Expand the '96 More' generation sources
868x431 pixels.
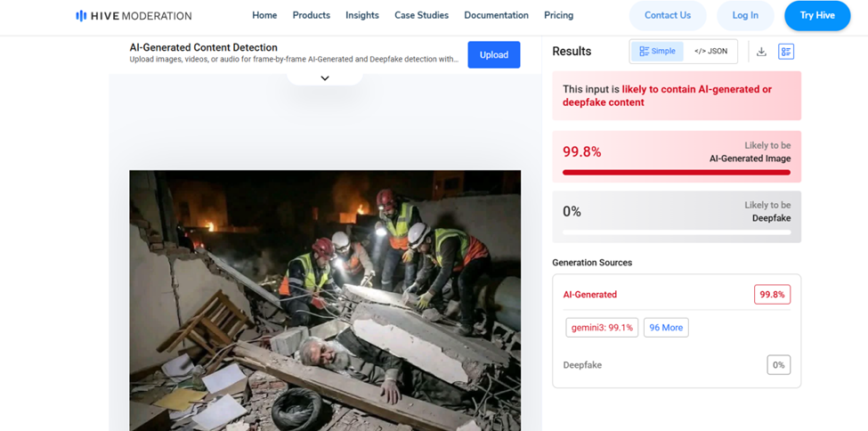click(x=666, y=328)
